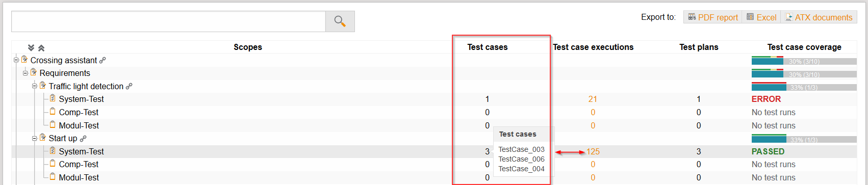Click the Start up clipboard icon
The width and height of the screenshot is (868, 185).
pyautogui.click(x=42, y=138)
